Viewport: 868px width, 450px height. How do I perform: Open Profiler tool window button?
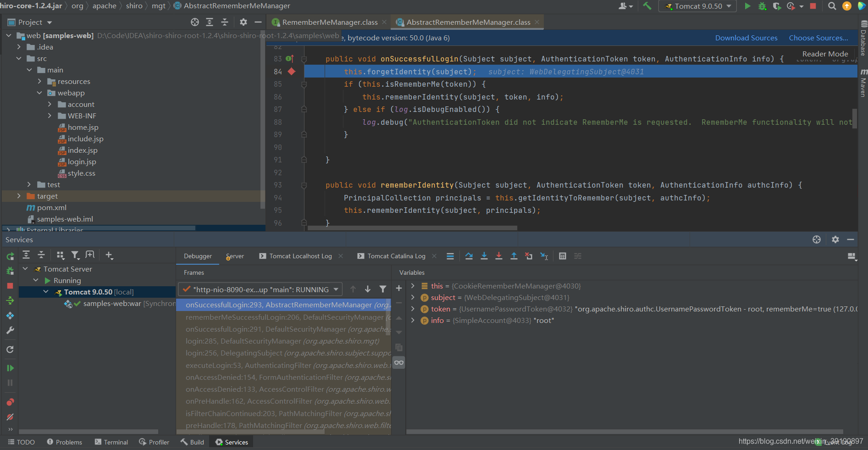pos(154,442)
